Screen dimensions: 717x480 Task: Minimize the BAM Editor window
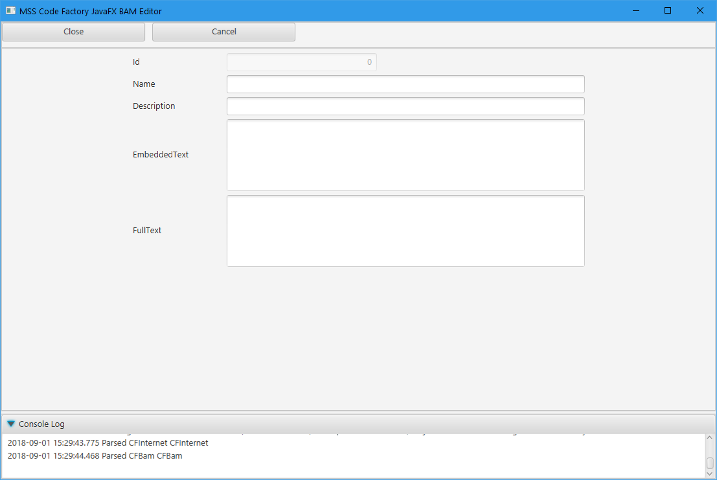tap(635, 10)
